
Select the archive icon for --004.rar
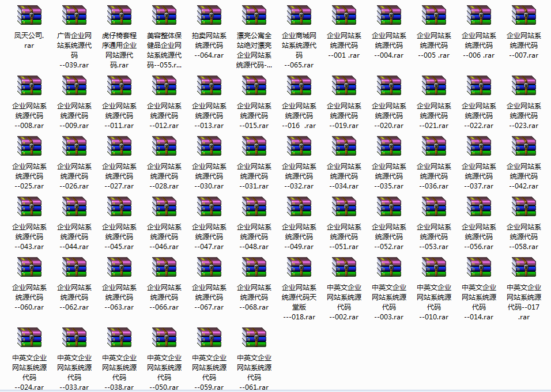[390, 15]
